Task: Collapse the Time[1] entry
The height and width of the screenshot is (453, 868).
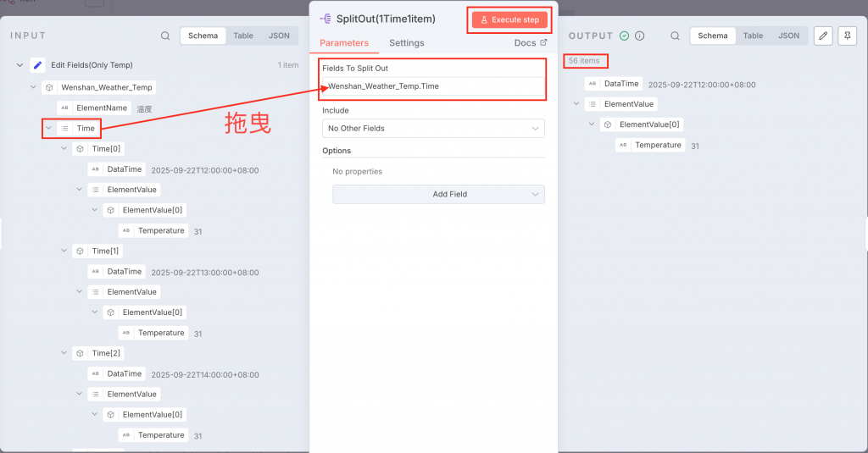Action: [x=64, y=251]
